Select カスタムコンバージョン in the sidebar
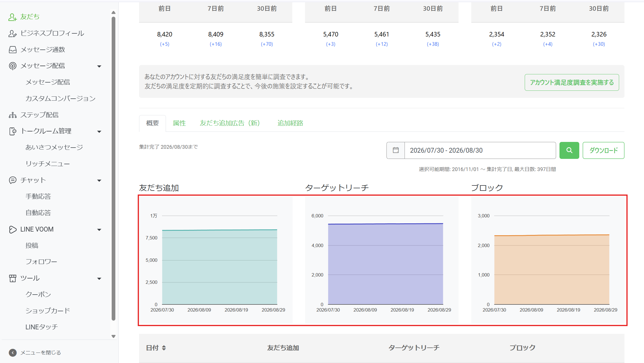This screenshot has width=644, height=363. [x=60, y=99]
